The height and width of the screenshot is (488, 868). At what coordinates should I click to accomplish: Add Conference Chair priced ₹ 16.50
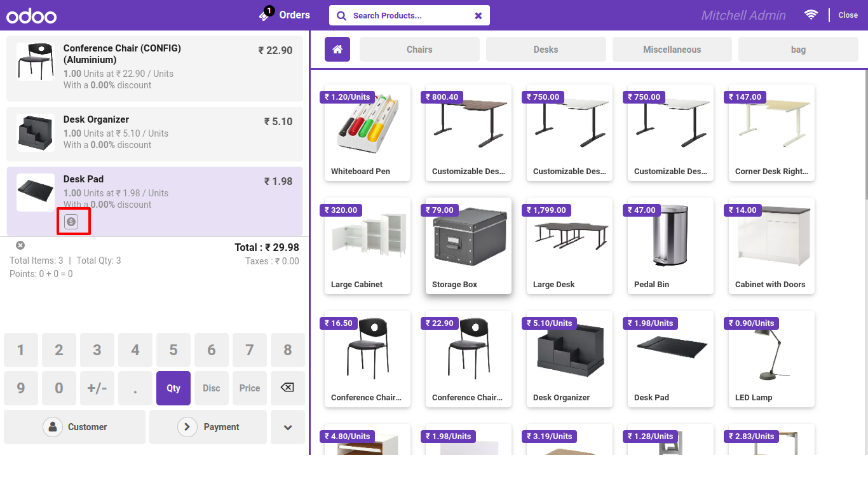click(367, 359)
